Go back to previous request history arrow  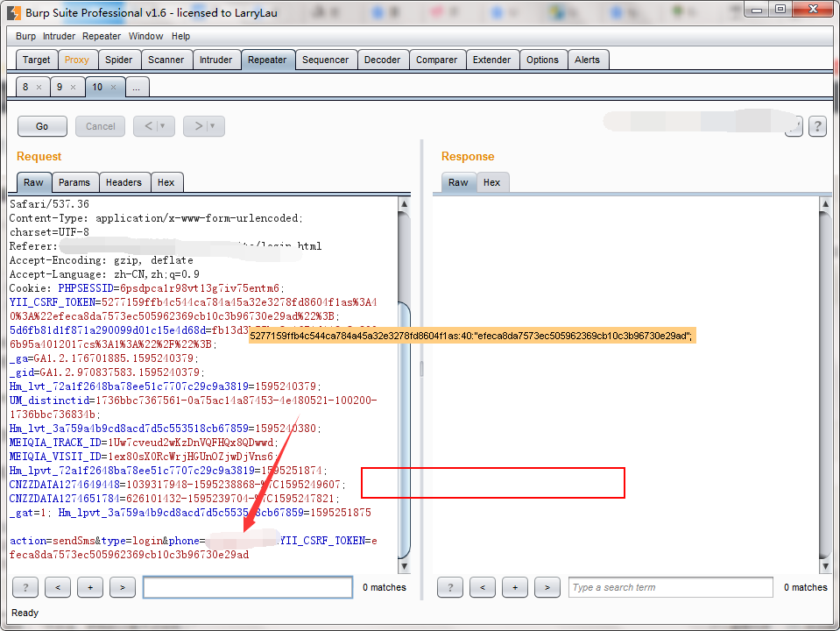pyautogui.click(x=148, y=126)
